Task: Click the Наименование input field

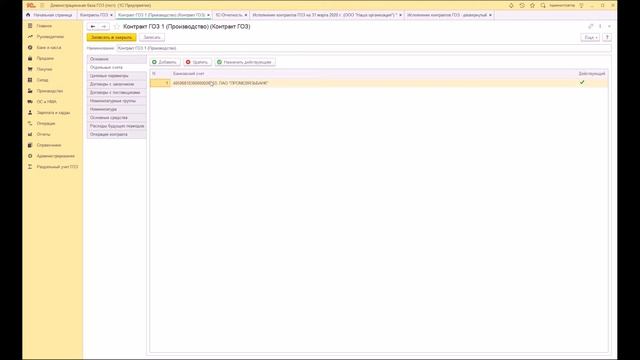Action: point(364,48)
